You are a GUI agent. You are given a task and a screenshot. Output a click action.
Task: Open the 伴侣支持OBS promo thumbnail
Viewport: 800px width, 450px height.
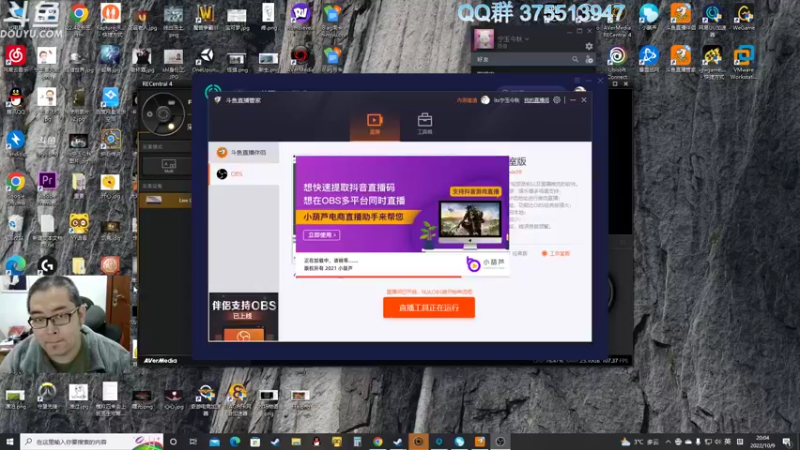[244, 316]
